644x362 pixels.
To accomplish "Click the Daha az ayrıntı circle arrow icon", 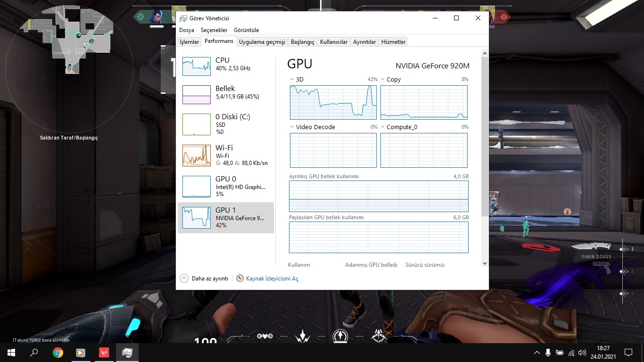I will click(184, 279).
